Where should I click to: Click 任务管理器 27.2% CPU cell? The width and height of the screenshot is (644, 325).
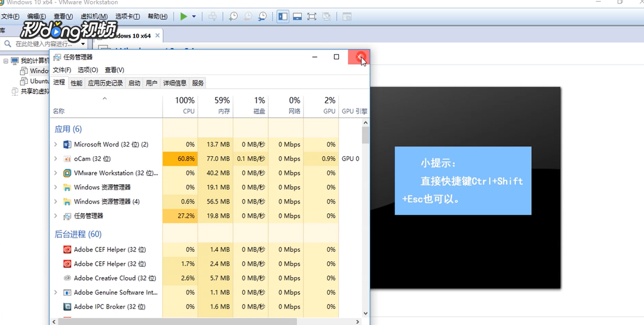click(181, 216)
